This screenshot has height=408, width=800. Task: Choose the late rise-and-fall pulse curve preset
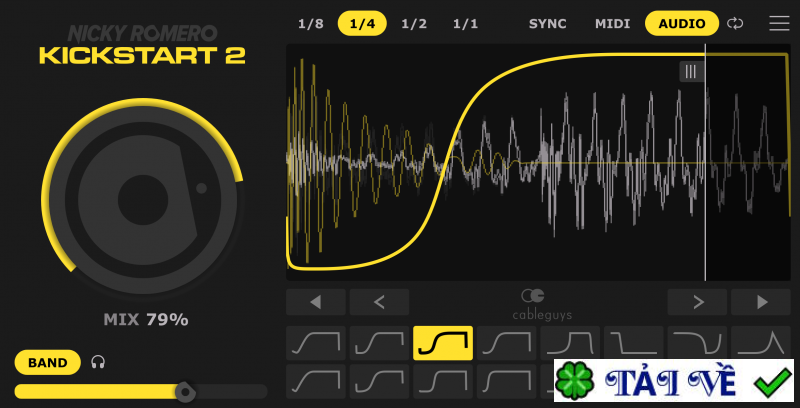pos(570,343)
